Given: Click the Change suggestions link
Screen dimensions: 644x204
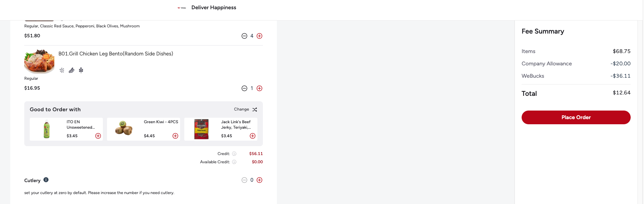Looking at the screenshot, I should coord(241,109).
